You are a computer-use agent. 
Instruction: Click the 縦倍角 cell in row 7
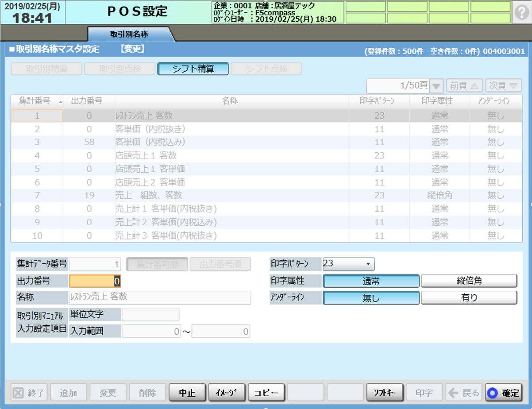point(439,196)
